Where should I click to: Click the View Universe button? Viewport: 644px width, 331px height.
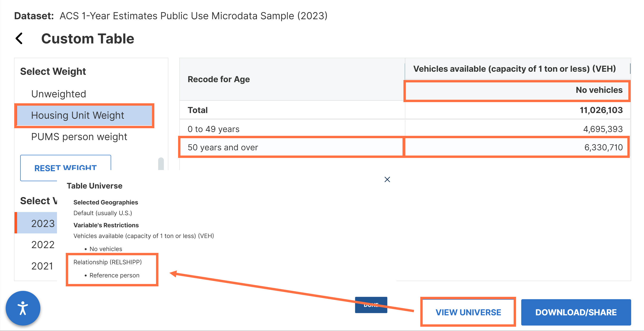click(468, 312)
